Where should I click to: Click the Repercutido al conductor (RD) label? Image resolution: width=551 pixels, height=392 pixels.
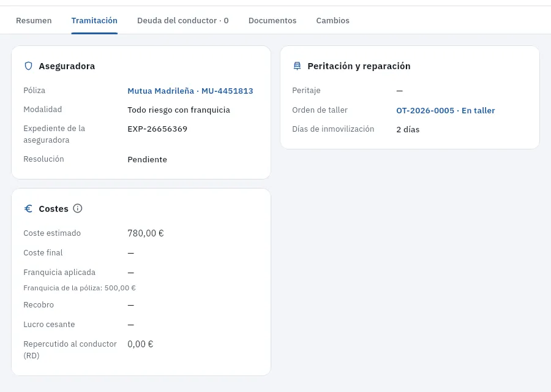click(x=70, y=350)
